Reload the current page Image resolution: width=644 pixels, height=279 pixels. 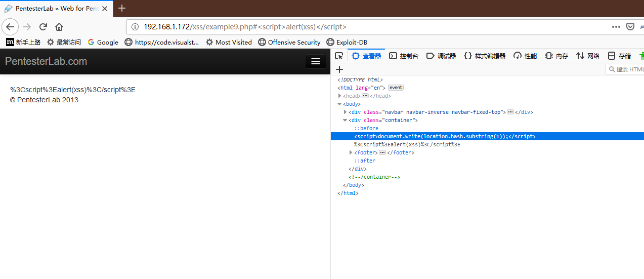43,27
